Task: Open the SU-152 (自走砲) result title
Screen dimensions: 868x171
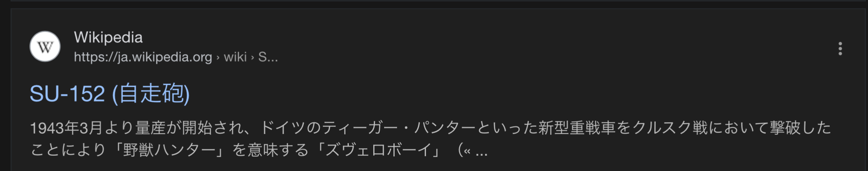Action: [x=110, y=94]
